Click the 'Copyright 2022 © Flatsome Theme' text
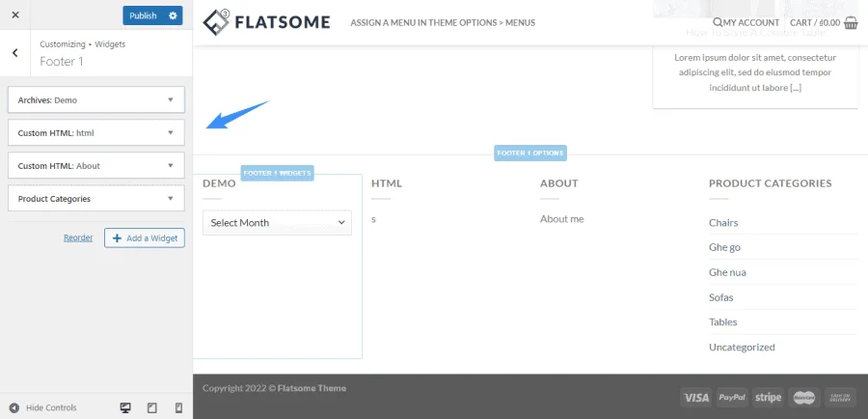This screenshot has height=419, width=868. click(274, 388)
